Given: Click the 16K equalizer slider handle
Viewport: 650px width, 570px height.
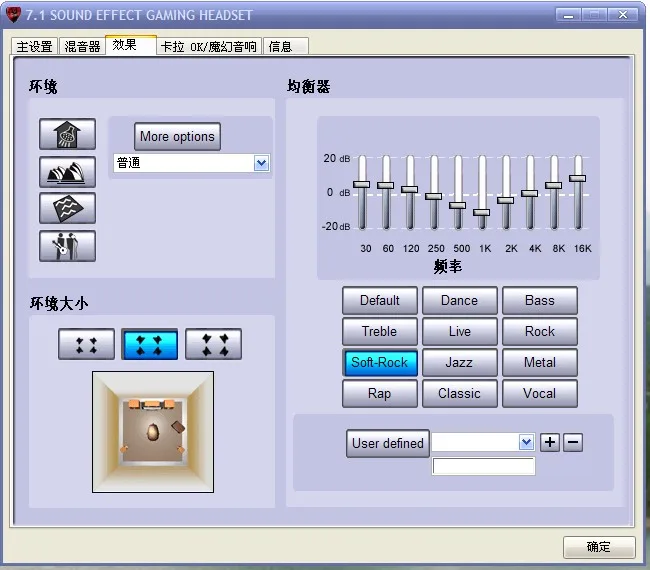Looking at the screenshot, I should (578, 178).
